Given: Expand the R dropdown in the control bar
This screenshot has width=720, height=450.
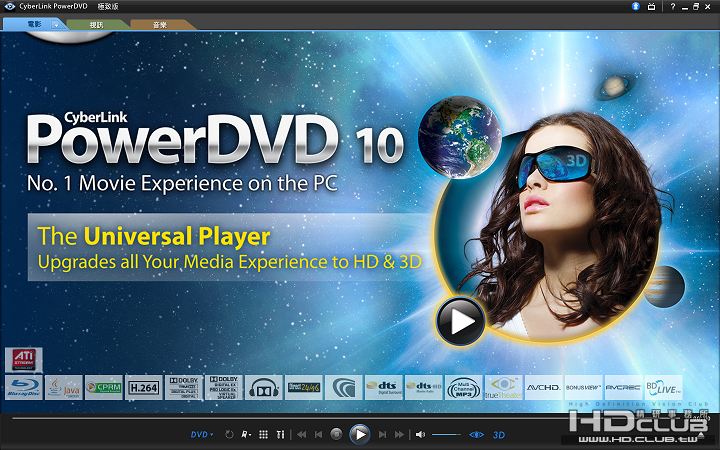Looking at the screenshot, I should [246, 434].
